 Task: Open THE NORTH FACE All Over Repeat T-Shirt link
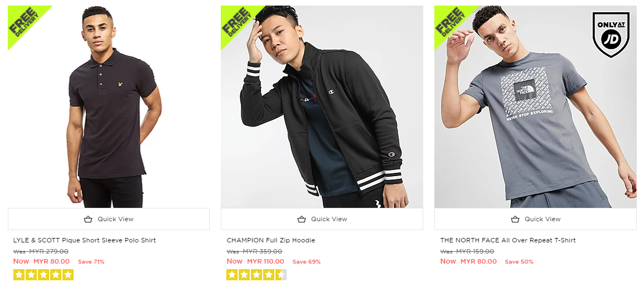click(508, 240)
